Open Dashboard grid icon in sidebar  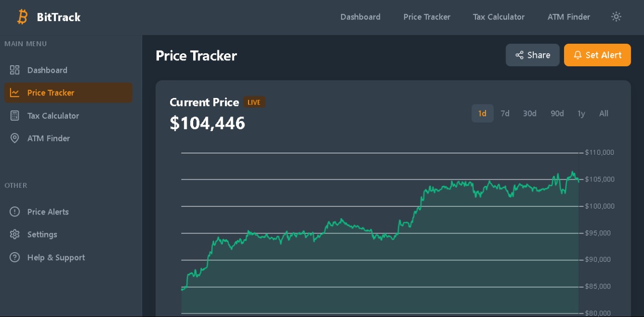pyautogui.click(x=15, y=70)
